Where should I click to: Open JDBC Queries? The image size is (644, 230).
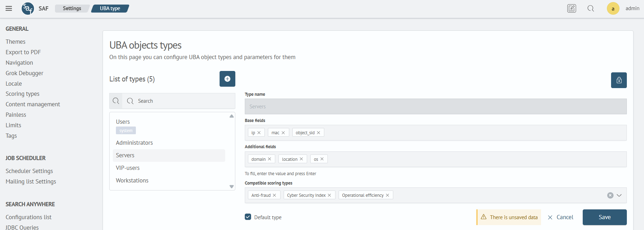[x=22, y=227]
